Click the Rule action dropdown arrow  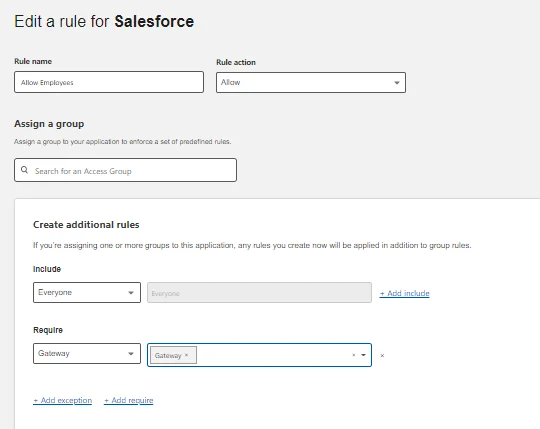397,83
